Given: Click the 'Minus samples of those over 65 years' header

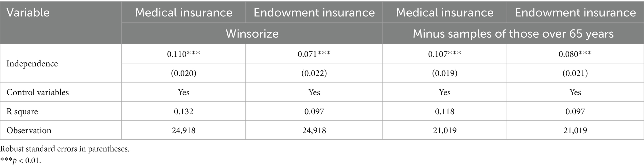Looking at the screenshot, I should coord(513,34).
